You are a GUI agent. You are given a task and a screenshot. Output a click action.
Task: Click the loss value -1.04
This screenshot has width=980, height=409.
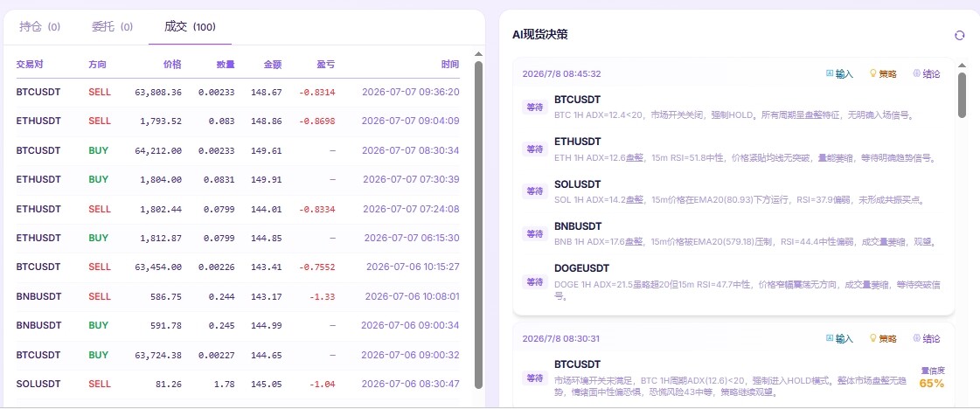pyautogui.click(x=322, y=384)
